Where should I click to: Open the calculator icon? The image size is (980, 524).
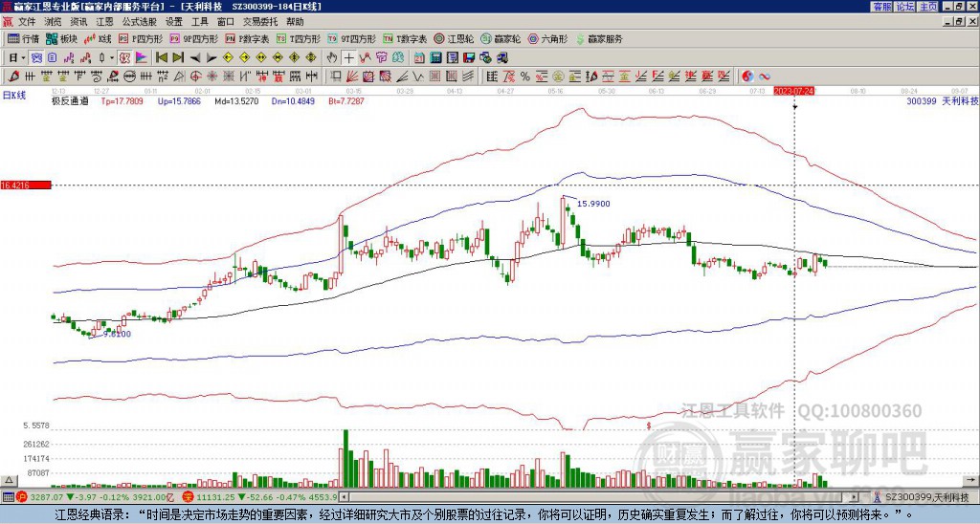tap(436, 58)
